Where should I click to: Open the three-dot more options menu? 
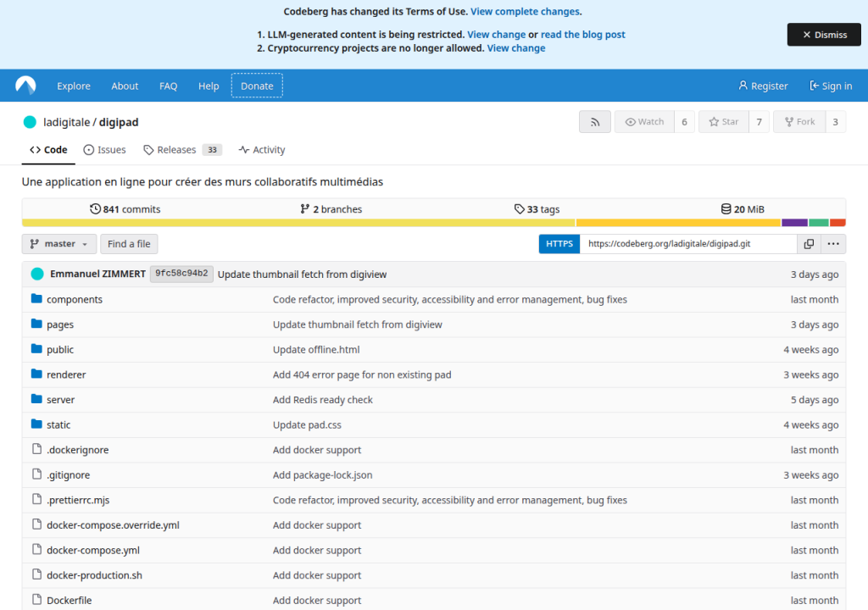point(833,243)
